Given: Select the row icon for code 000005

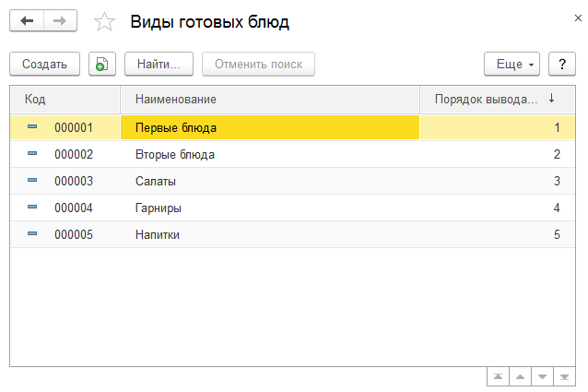Looking at the screenshot, I should tap(32, 233).
